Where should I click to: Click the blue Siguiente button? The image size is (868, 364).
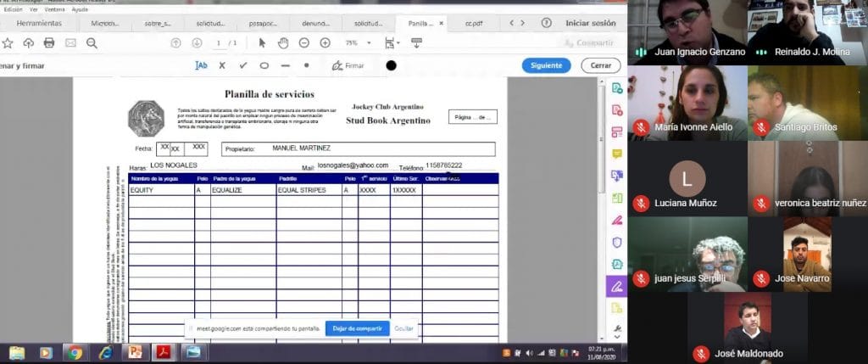(546, 65)
